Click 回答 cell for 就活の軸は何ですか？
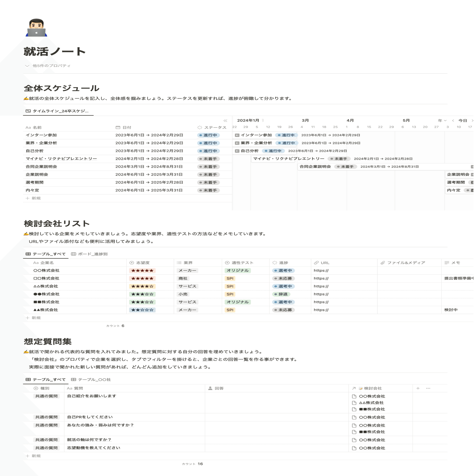 coord(277,440)
